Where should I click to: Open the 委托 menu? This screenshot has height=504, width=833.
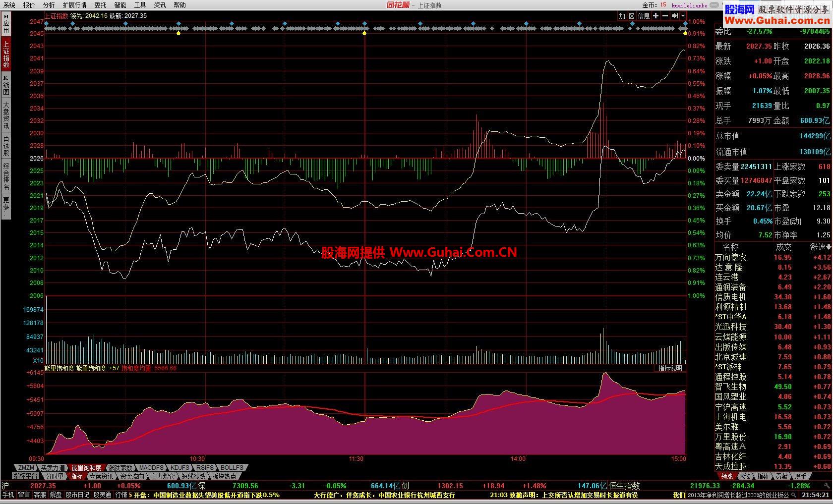(100, 5)
